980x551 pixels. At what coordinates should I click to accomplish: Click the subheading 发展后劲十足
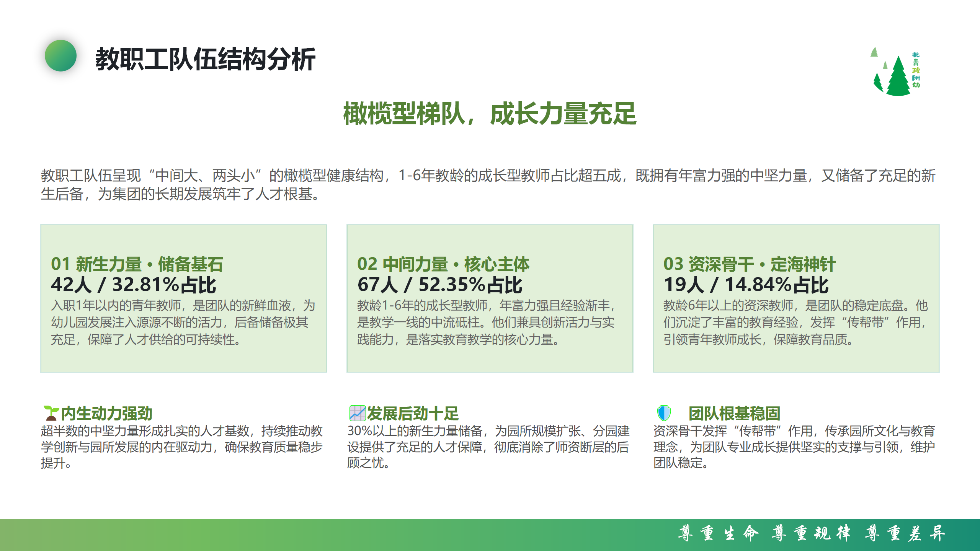(413, 413)
